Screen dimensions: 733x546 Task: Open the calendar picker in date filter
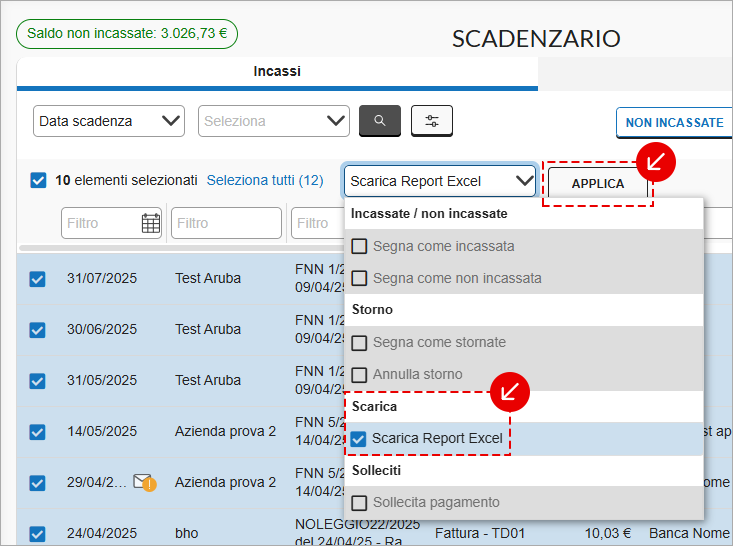point(151,223)
